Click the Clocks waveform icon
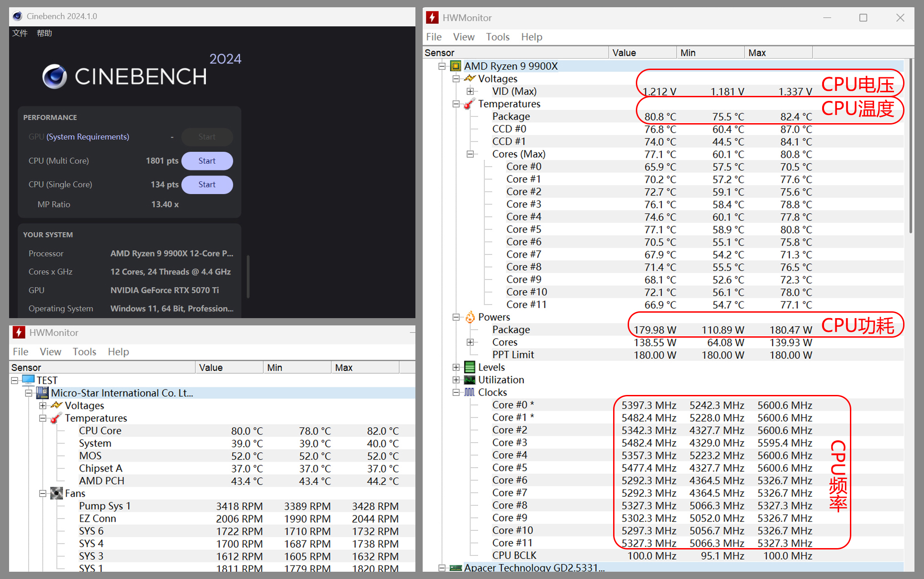The image size is (924, 579). [470, 392]
